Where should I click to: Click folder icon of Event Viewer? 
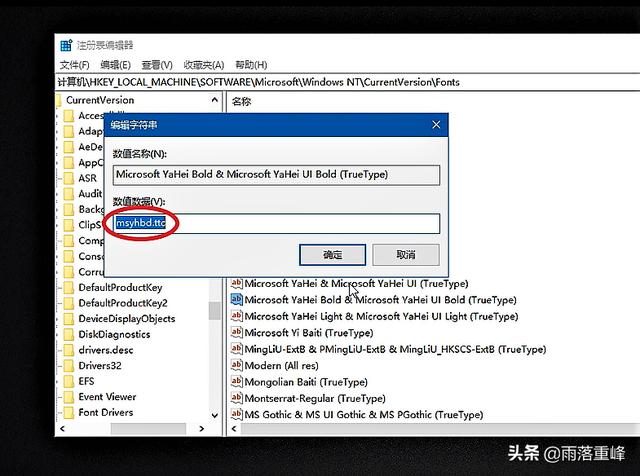click(69, 397)
